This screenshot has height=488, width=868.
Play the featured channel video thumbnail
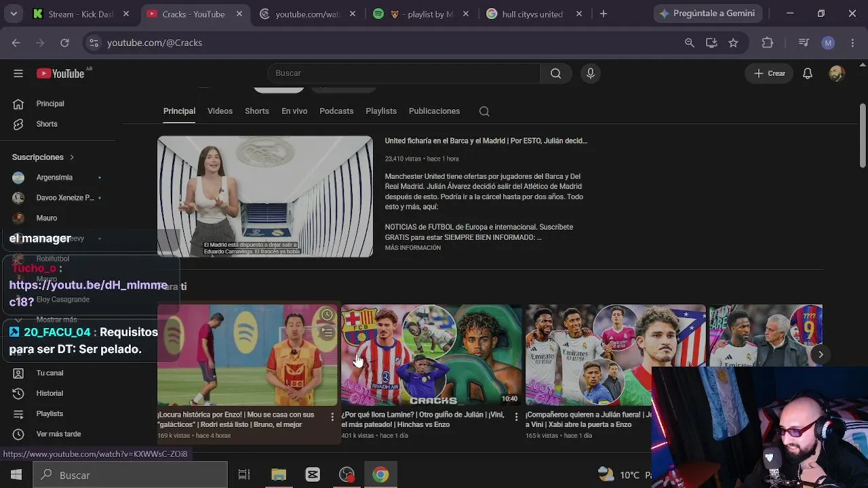coord(265,197)
